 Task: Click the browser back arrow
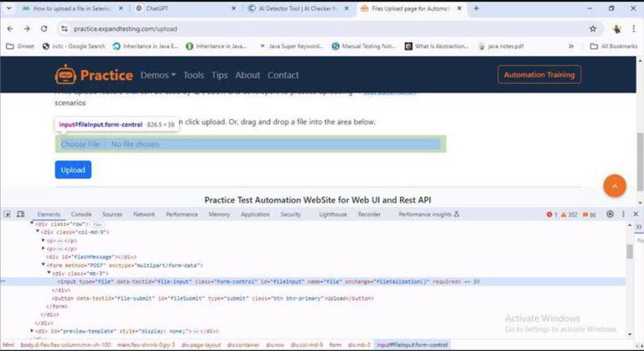(10, 29)
